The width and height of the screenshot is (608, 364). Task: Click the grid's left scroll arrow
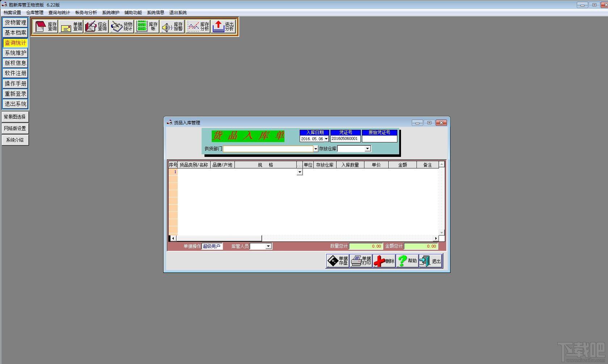pyautogui.click(x=173, y=238)
